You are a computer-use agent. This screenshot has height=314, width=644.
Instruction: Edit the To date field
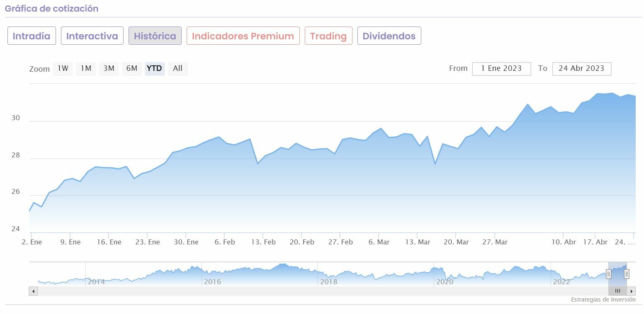(x=581, y=68)
